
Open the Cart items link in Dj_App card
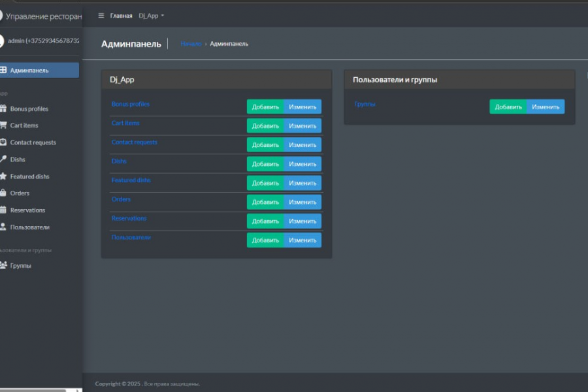pyautogui.click(x=125, y=123)
